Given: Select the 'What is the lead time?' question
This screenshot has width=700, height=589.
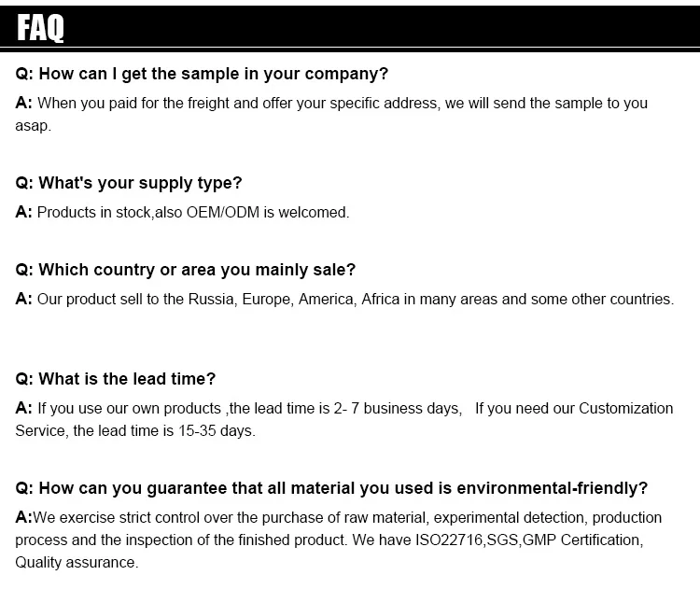Looking at the screenshot, I should [x=115, y=379].
